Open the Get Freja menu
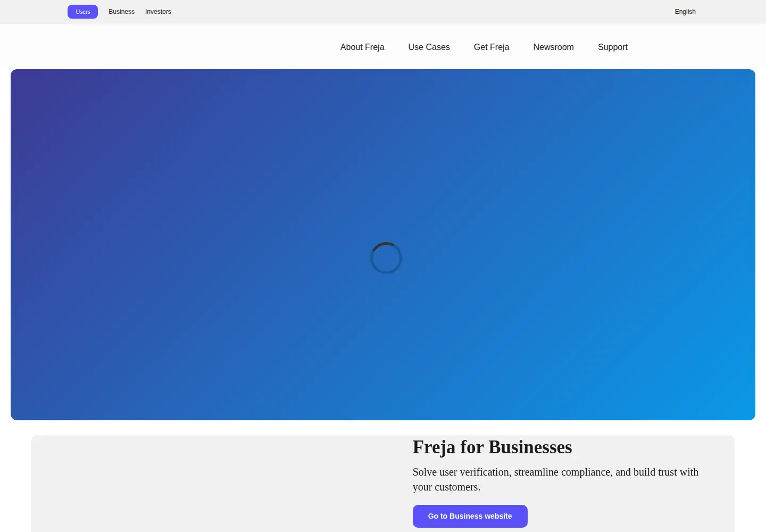 pos(492,47)
